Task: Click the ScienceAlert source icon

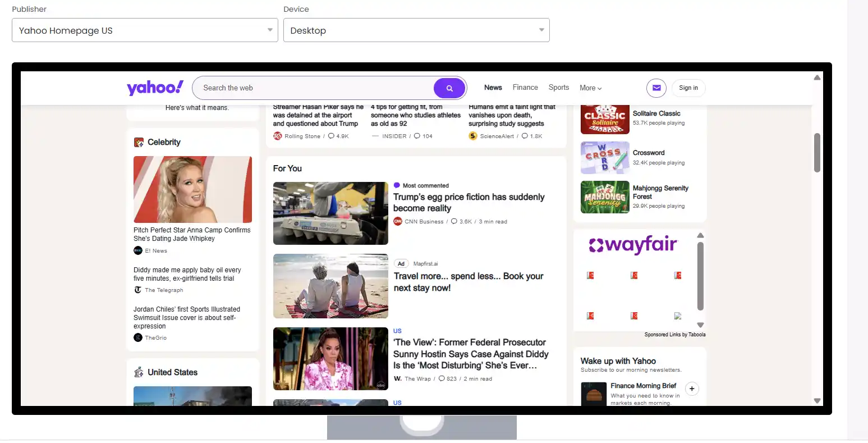Action: point(473,136)
